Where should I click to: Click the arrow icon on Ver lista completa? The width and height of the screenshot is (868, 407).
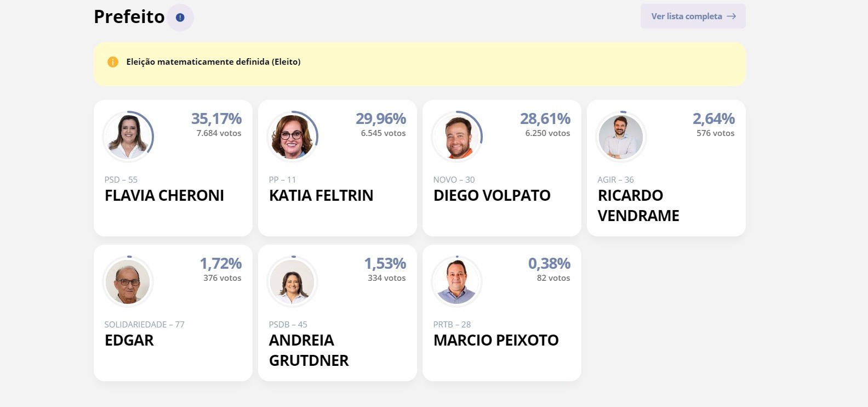(x=731, y=16)
